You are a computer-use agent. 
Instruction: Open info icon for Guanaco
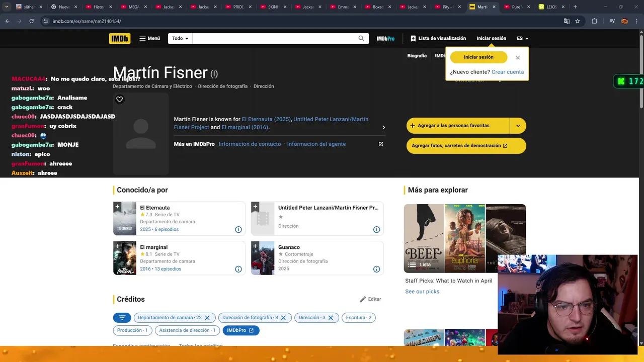(x=376, y=269)
